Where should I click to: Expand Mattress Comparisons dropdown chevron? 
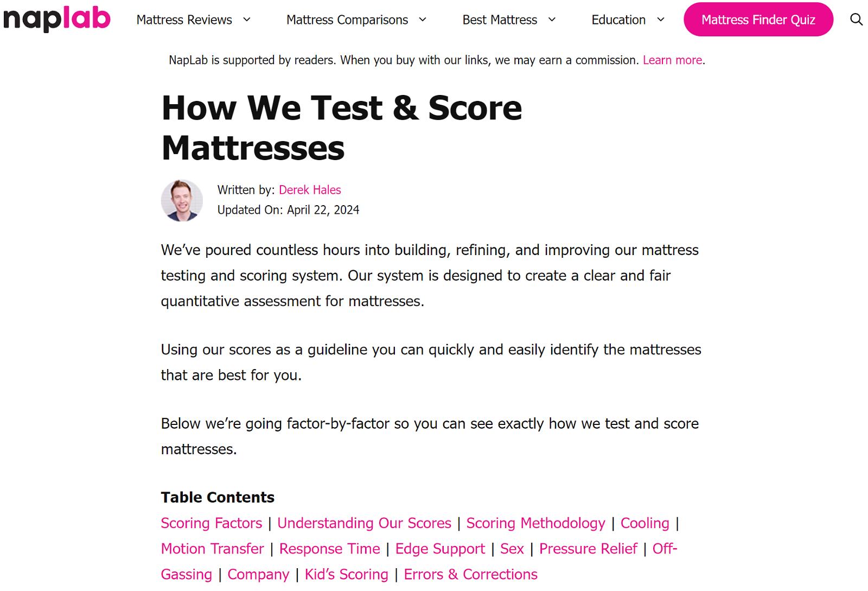click(423, 20)
